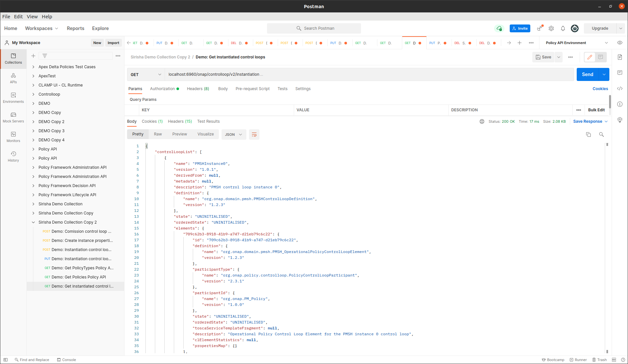Image resolution: width=628 pixels, height=364 pixels.
Task: Open the HTTP method GET dropdown
Action: pos(146,74)
